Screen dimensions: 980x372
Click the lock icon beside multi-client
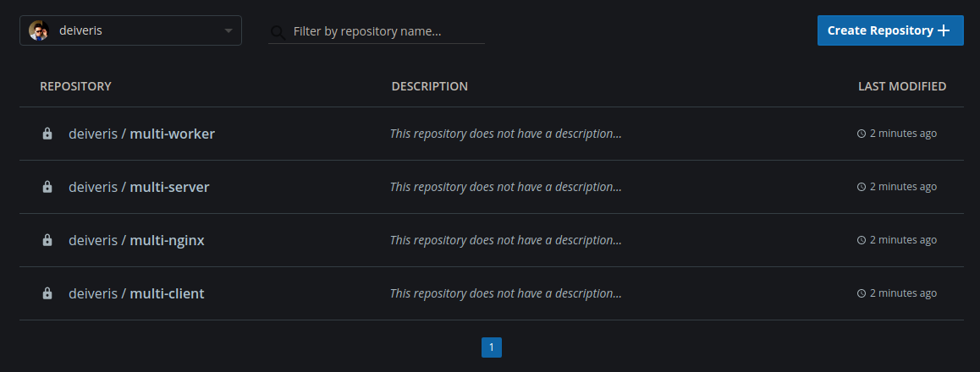coord(47,293)
